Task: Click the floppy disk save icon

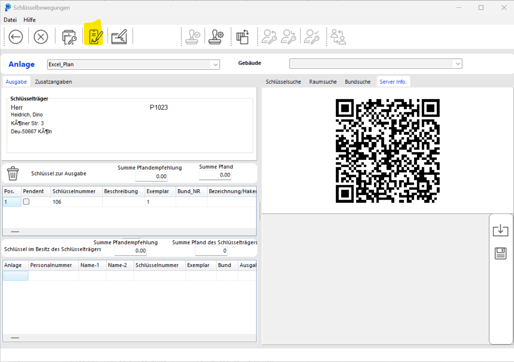Action: click(x=500, y=254)
